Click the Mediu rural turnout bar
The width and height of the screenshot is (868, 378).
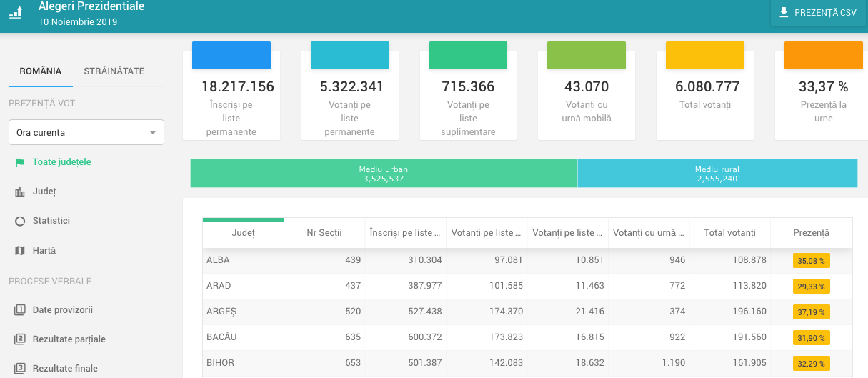tap(717, 174)
